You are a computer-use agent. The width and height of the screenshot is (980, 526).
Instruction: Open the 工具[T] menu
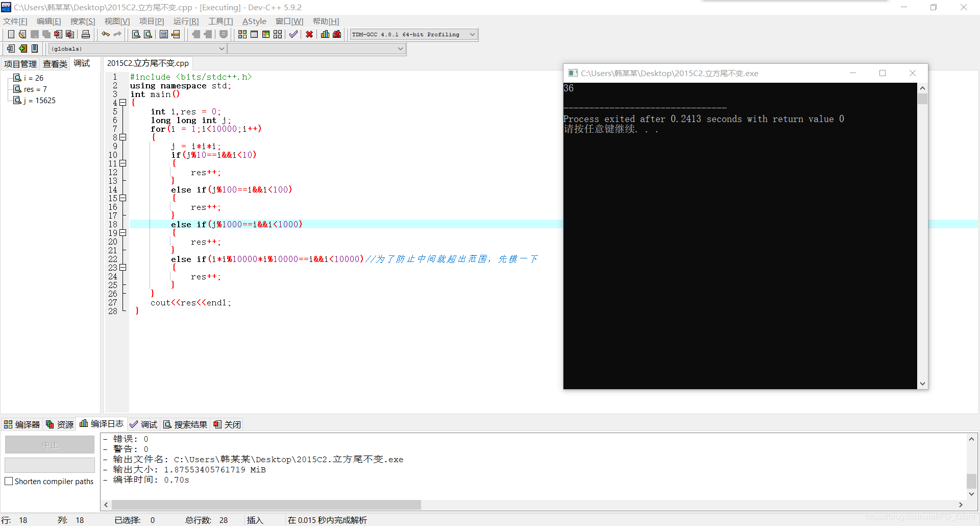point(220,21)
